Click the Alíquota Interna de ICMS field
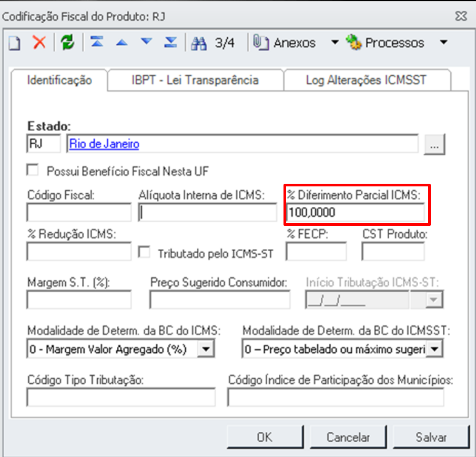The width and height of the screenshot is (476, 457). [x=207, y=212]
